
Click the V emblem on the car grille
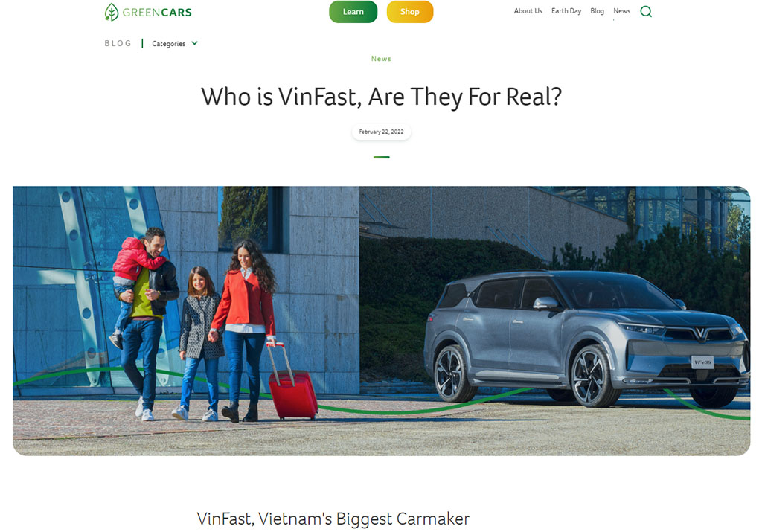(699, 333)
